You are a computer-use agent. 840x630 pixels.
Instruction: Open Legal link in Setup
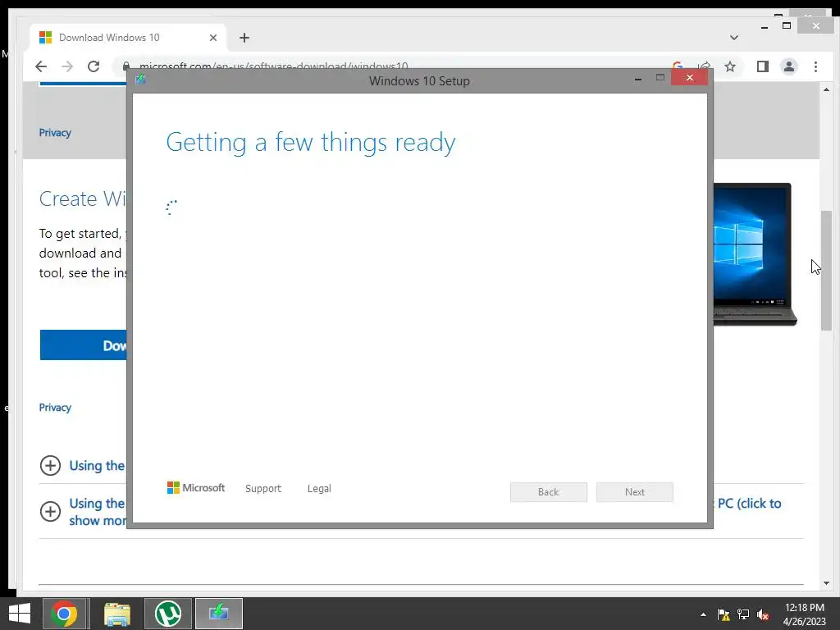[319, 489]
